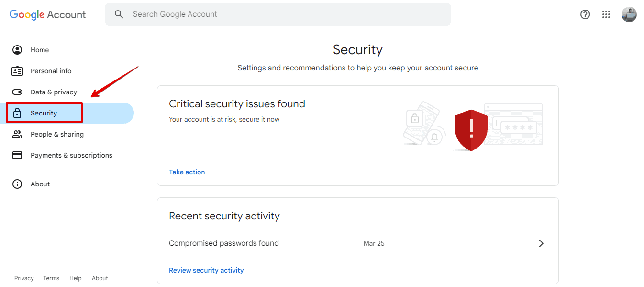Click the Help question mark icon
This screenshot has width=644, height=287.
pyautogui.click(x=585, y=14)
